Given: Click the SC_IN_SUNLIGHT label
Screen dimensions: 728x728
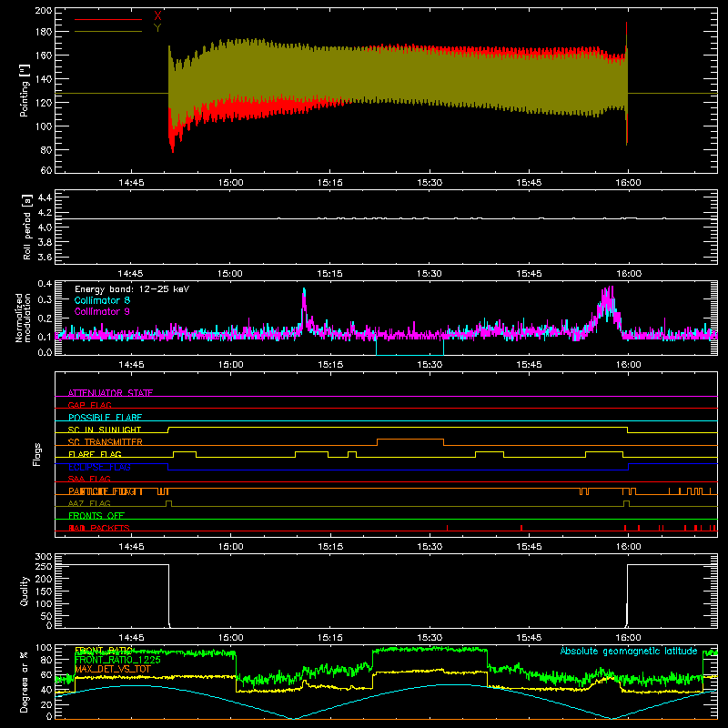Looking at the screenshot, I should pyautogui.click(x=105, y=430).
